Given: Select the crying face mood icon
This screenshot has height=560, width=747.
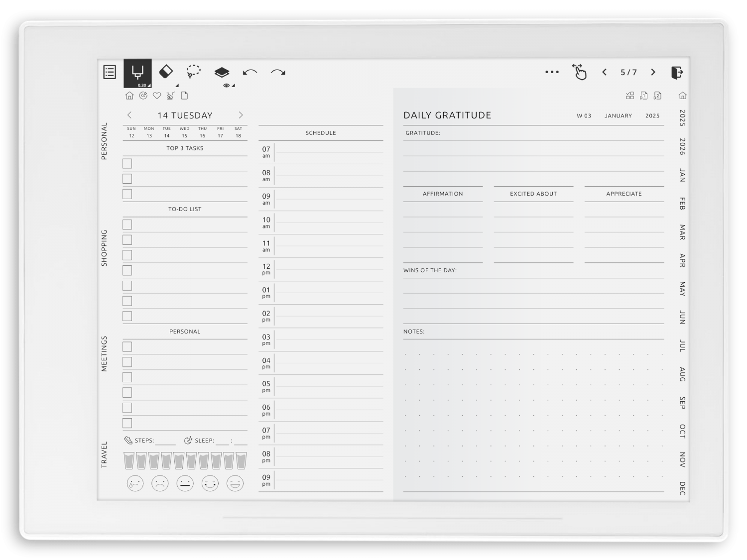Looking at the screenshot, I should [135, 483].
